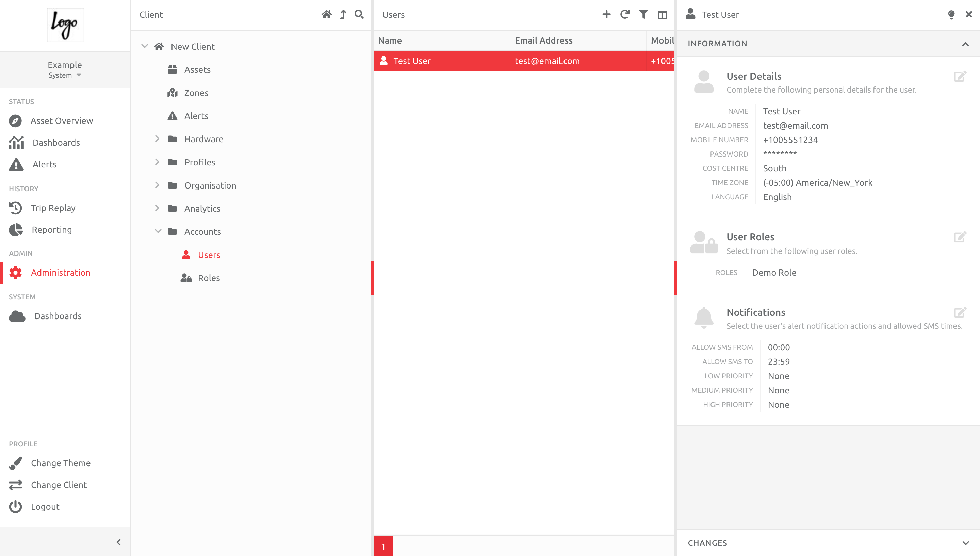Viewport: 980px width, 556px height.
Task: Expand the Profiles folder
Action: coord(157,162)
